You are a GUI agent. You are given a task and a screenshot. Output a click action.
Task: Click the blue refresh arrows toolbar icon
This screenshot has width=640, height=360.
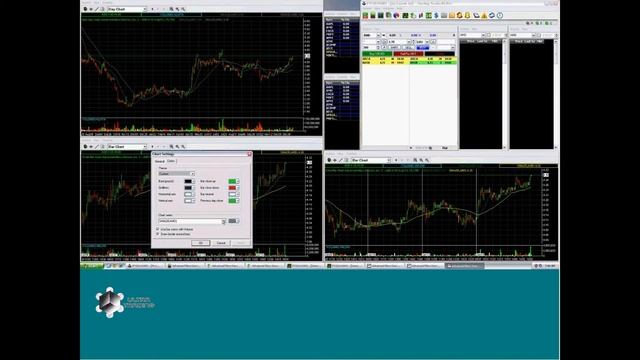pyautogui.click(x=492, y=16)
